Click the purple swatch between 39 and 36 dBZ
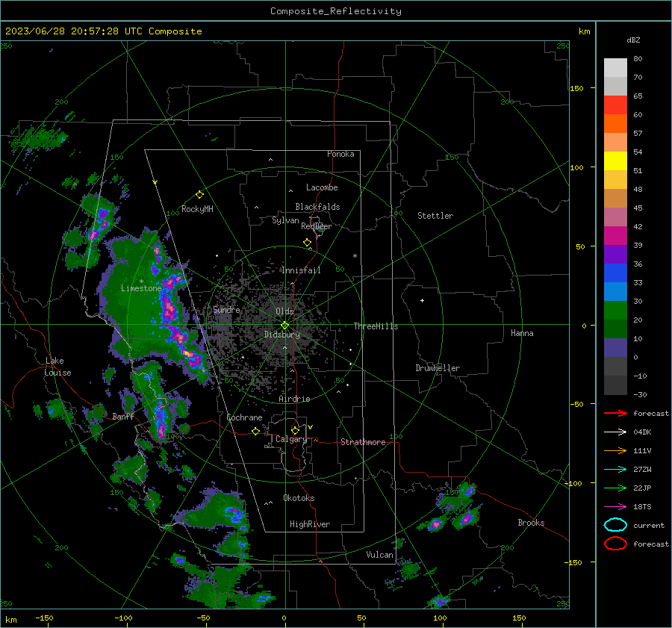 point(615,254)
